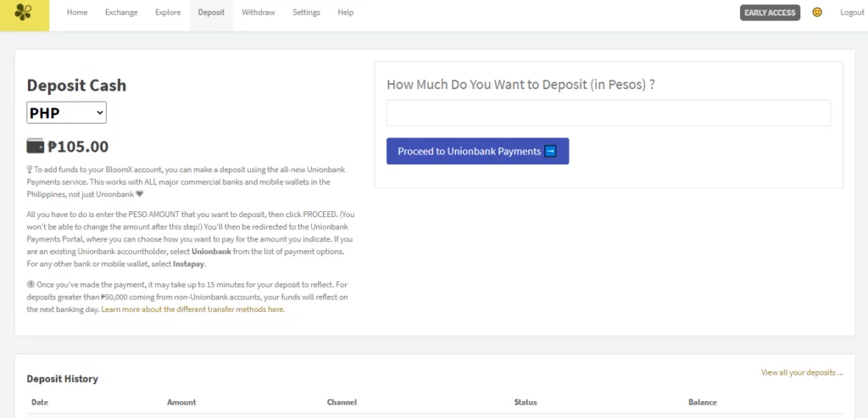Click the clock icon in instructions
This screenshot has height=418, width=868.
(31, 285)
